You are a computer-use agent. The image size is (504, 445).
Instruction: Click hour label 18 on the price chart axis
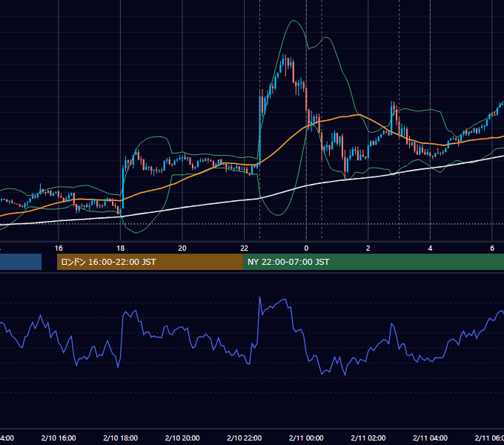121,248
